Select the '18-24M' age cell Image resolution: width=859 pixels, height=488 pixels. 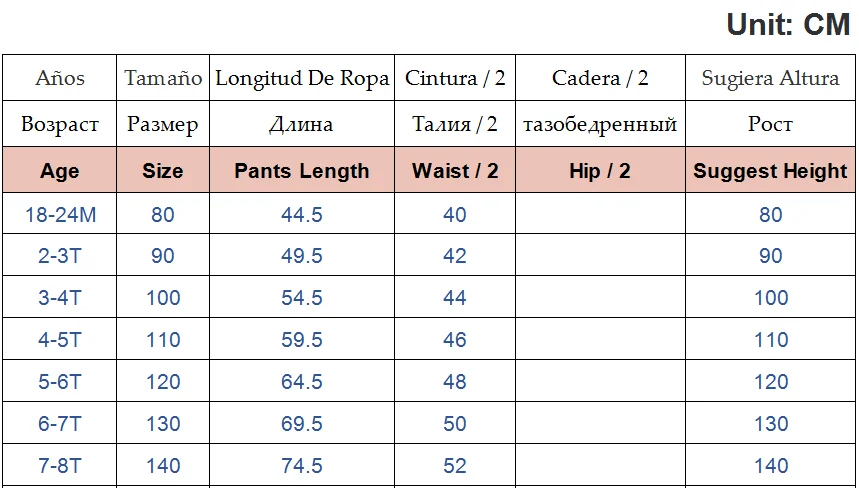point(59,214)
